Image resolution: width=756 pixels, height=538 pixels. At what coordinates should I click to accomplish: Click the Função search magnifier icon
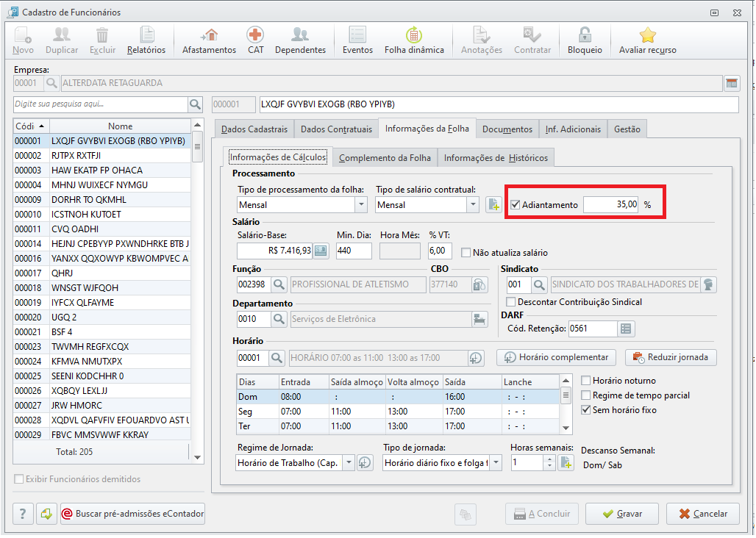click(279, 284)
